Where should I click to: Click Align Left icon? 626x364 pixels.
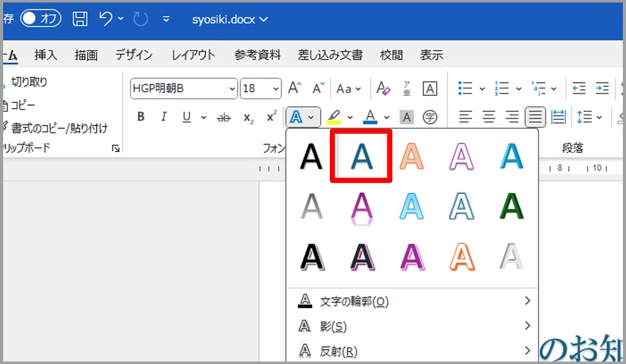click(465, 117)
